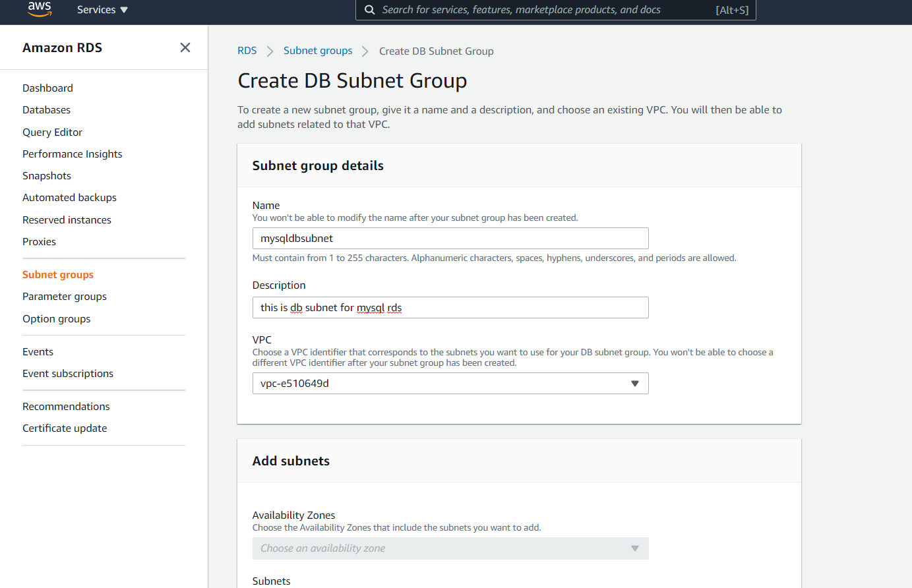Click the search magnifier icon
This screenshot has height=588, width=912.
point(370,10)
